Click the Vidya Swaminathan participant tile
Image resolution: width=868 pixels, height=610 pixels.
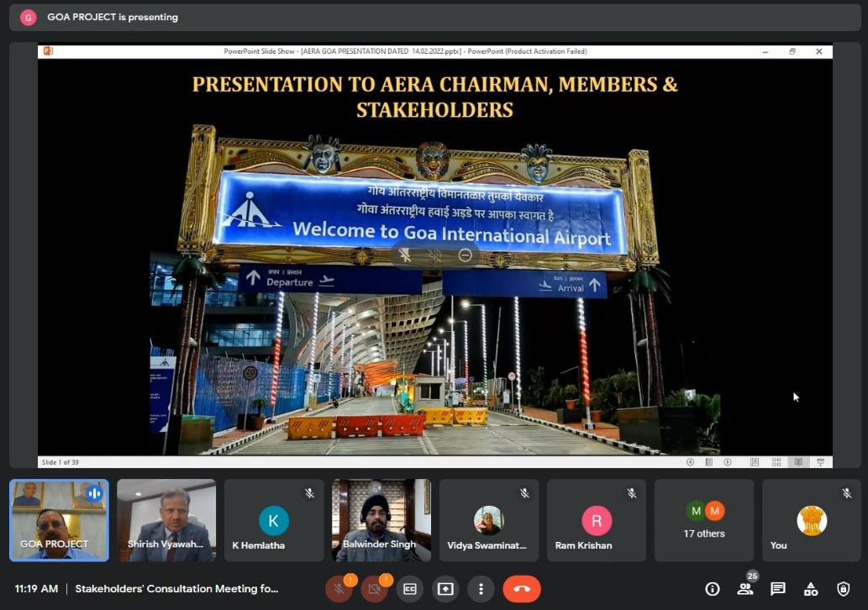click(489, 520)
